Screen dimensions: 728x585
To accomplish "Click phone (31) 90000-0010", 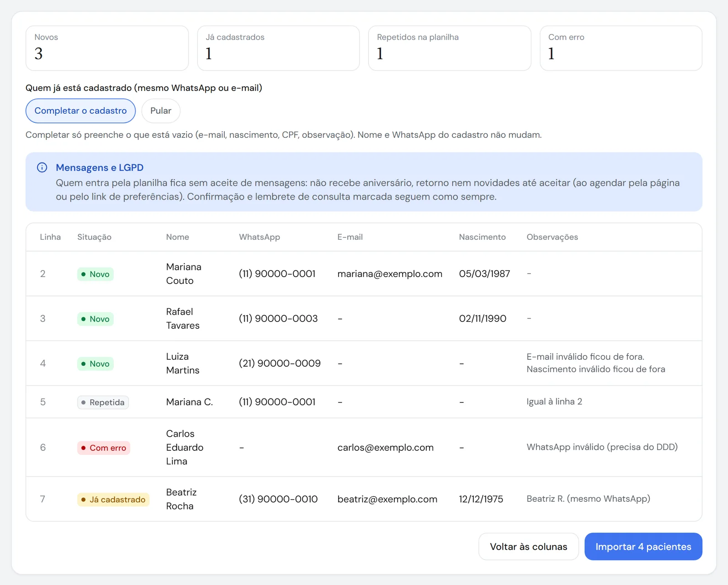I will click(278, 499).
